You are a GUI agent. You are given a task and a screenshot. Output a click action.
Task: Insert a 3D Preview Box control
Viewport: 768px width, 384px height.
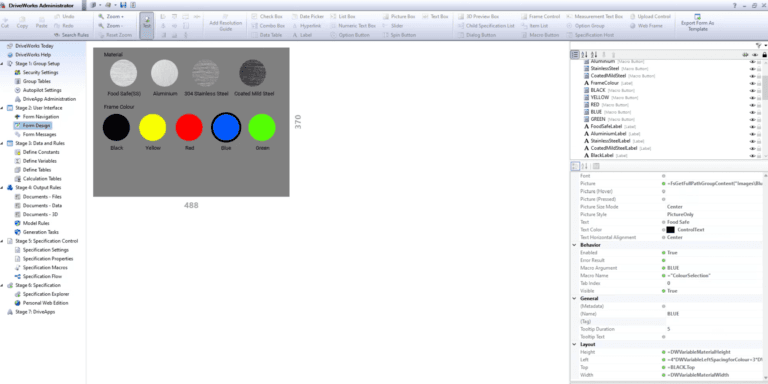(478, 17)
